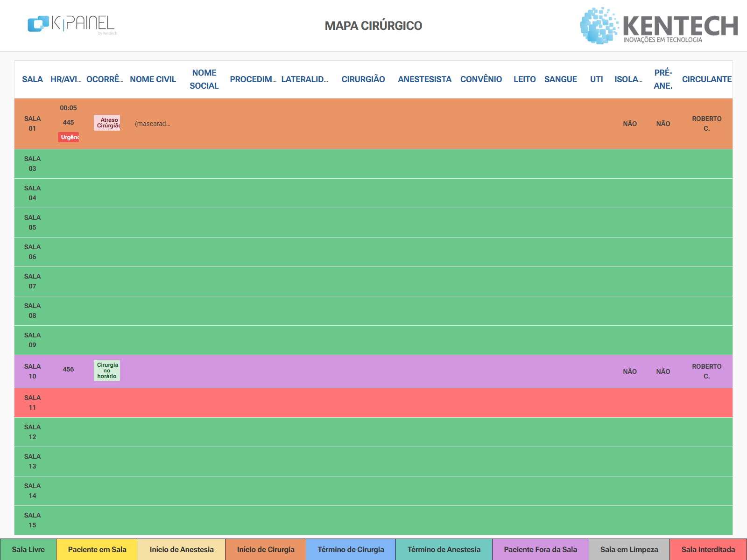Click the SALA 14 room cell
747x560 pixels.
pos(32,491)
